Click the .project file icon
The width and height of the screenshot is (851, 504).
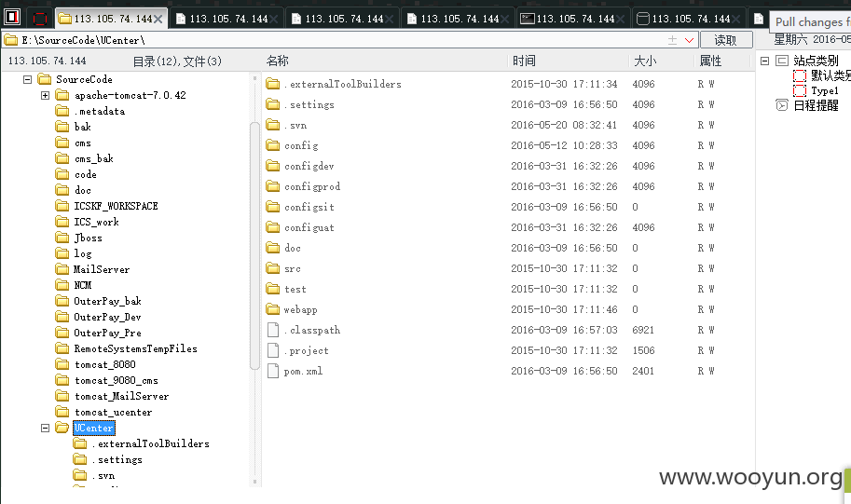[273, 350]
